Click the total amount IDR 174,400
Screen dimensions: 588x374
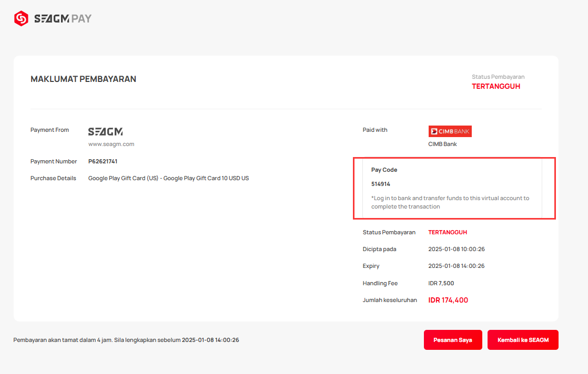(448, 300)
